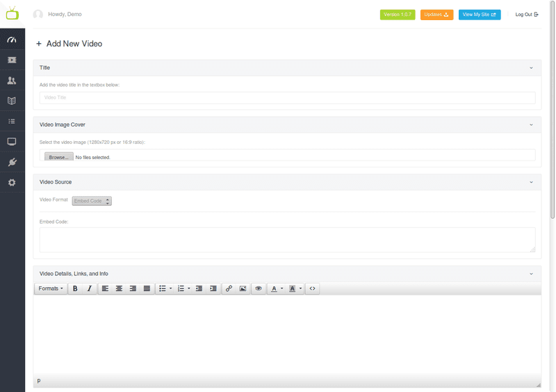Focus the Embed Code textarea
Image resolution: width=556 pixels, height=392 pixels.
pyautogui.click(x=287, y=240)
